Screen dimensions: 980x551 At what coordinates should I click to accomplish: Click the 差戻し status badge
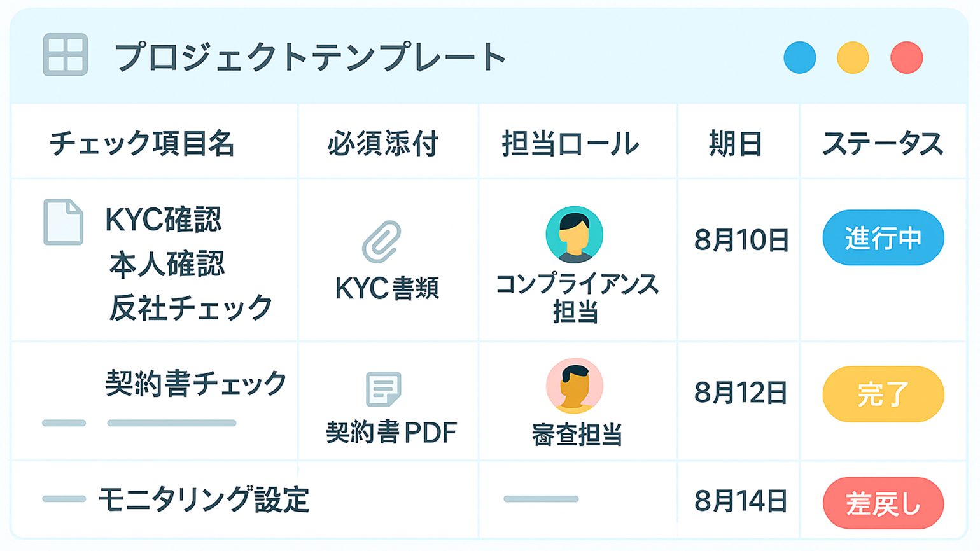(883, 503)
